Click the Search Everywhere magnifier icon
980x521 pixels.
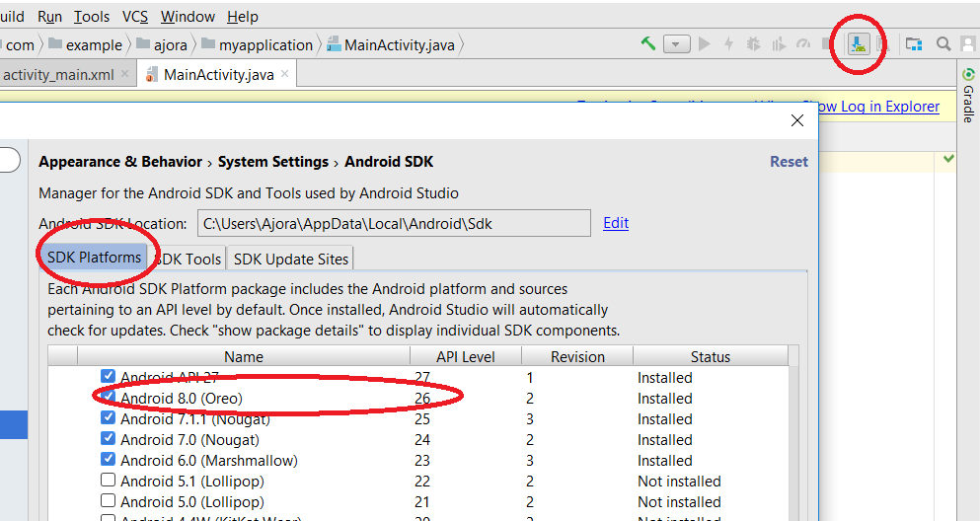tap(943, 43)
